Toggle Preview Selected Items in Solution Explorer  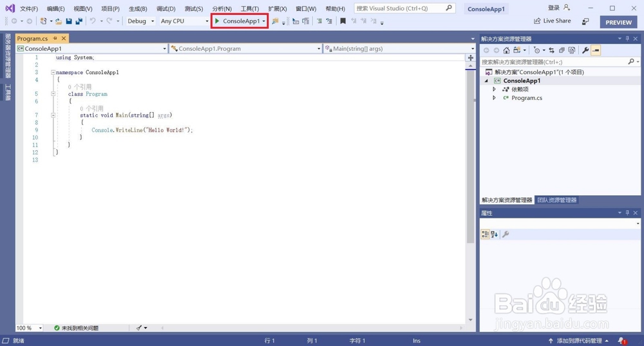(x=596, y=50)
